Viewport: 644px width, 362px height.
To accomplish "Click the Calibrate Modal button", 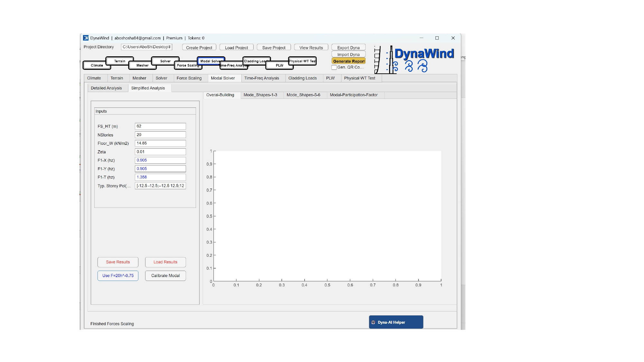I will pyautogui.click(x=165, y=275).
